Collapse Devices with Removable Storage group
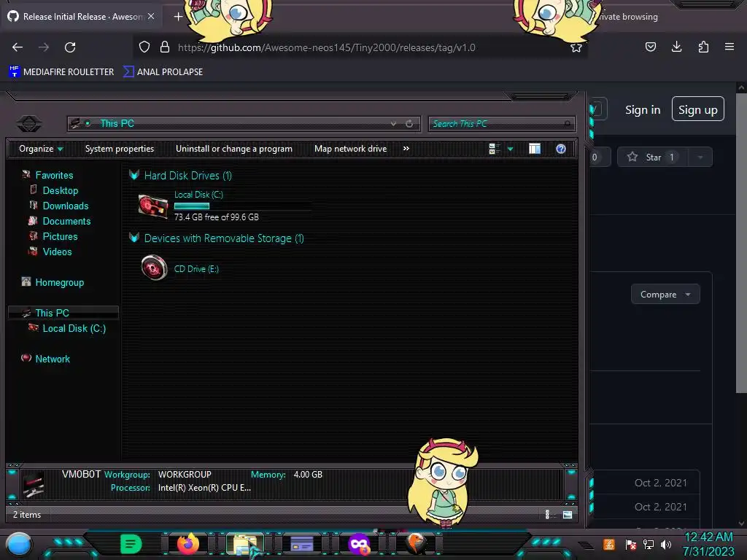 coord(134,238)
